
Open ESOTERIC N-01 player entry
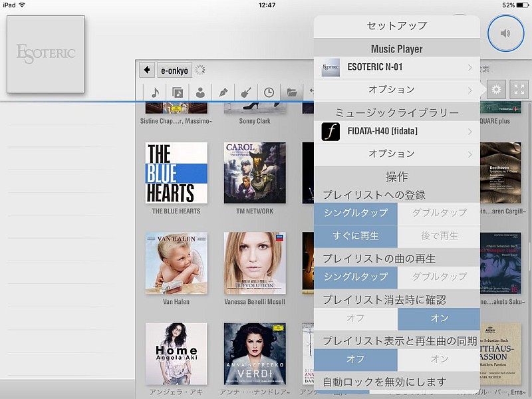coord(396,68)
